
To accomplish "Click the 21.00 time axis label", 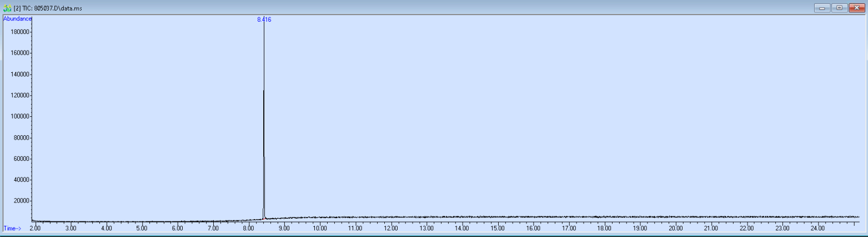I will pos(711,228).
